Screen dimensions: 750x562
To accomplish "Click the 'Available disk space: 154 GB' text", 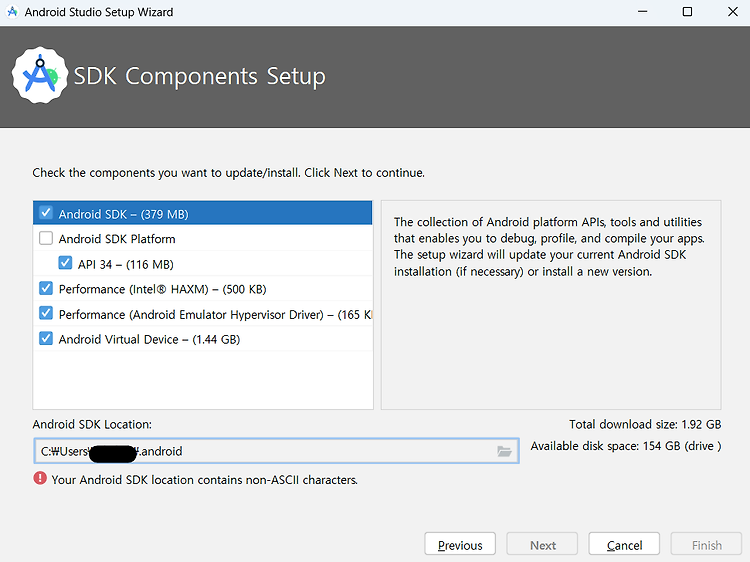I will click(x=626, y=446).
